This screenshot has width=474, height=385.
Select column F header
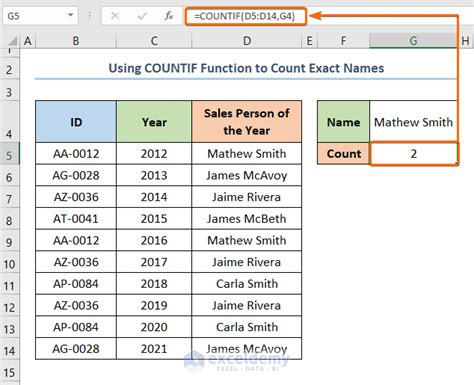343,41
